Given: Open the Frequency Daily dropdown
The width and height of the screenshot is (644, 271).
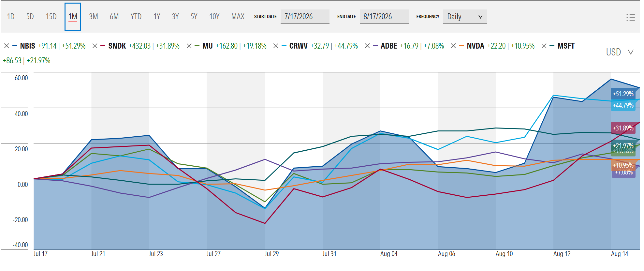Looking at the screenshot, I should click(465, 17).
